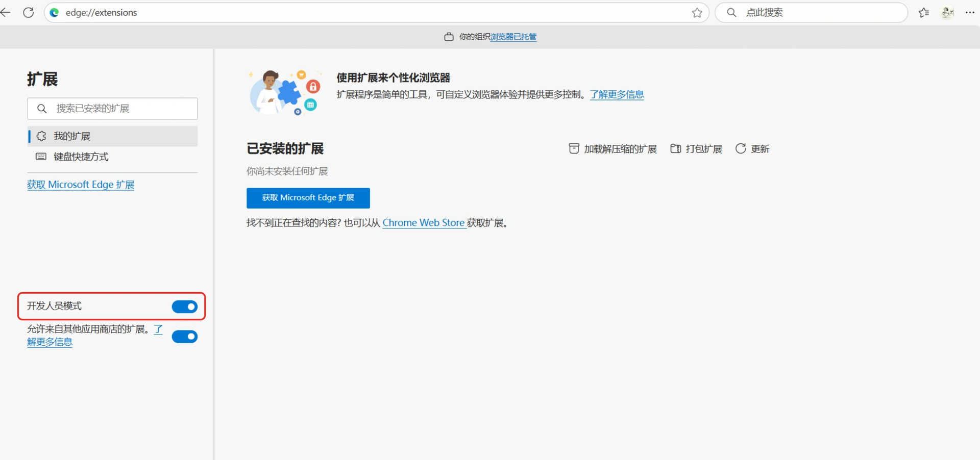Click the 加载解压缩的扩展 button label

(621, 149)
